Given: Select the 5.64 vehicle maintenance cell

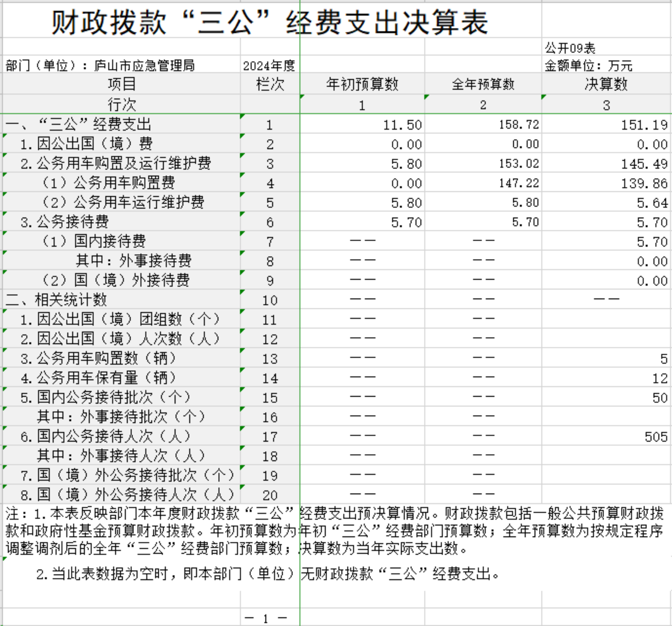Looking at the screenshot, I should point(652,202).
